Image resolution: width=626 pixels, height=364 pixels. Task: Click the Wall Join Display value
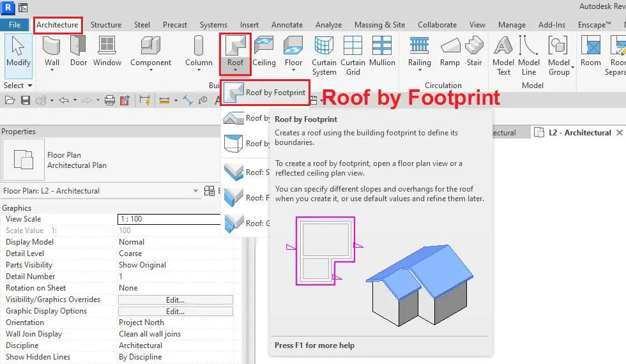(149, 334)
